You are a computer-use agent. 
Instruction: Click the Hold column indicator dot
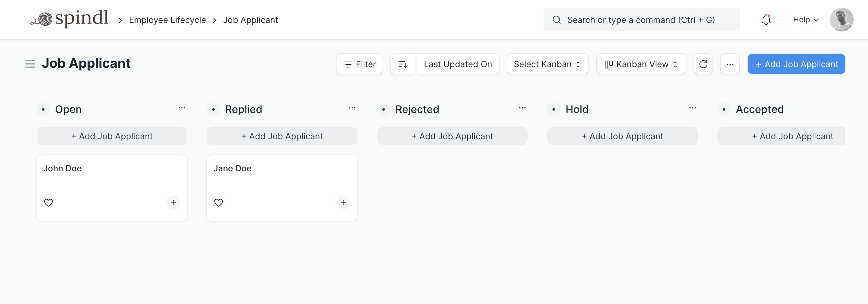pos(553,109)
